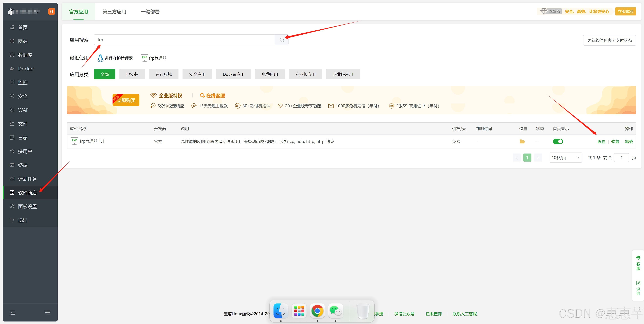The height and width of the screenshot is (324, 644).
Task: Filter by 已安装 category
Action: [x=132, y=74]
